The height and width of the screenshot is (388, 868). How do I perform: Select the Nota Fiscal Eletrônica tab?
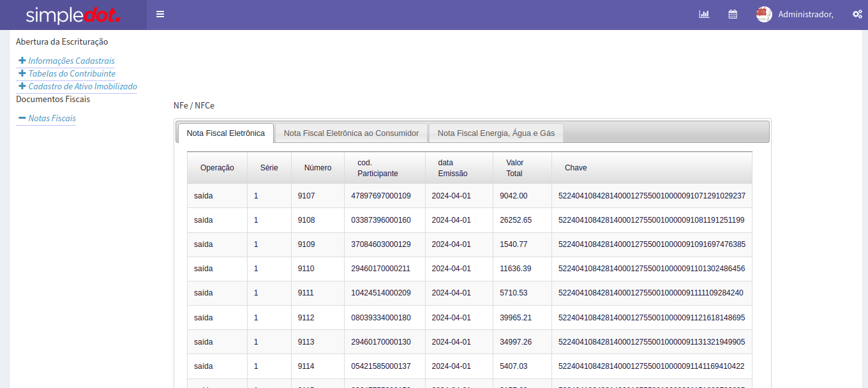pyautogui.click(x=225, y=133)
